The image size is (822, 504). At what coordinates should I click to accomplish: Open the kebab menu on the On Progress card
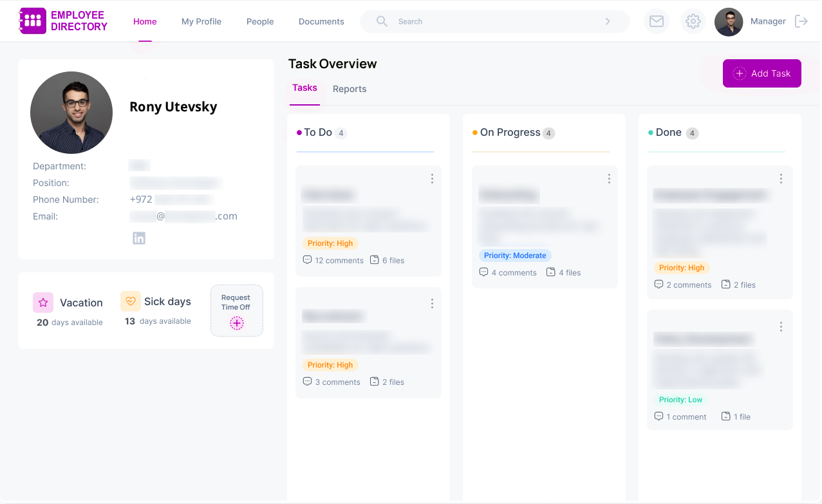608,178
